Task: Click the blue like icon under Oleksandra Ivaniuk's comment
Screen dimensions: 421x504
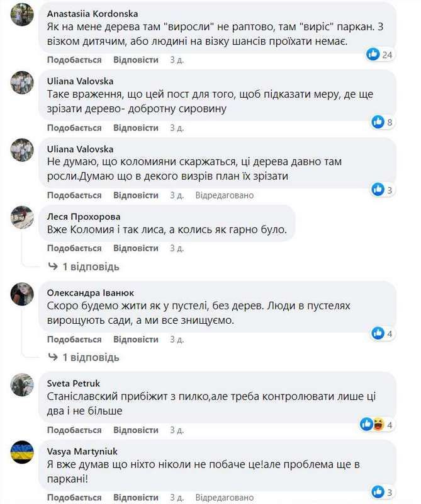Action: 379,332
